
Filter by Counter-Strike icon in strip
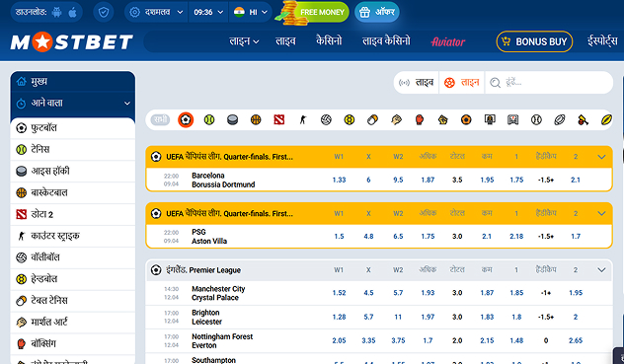click(303, 119)
